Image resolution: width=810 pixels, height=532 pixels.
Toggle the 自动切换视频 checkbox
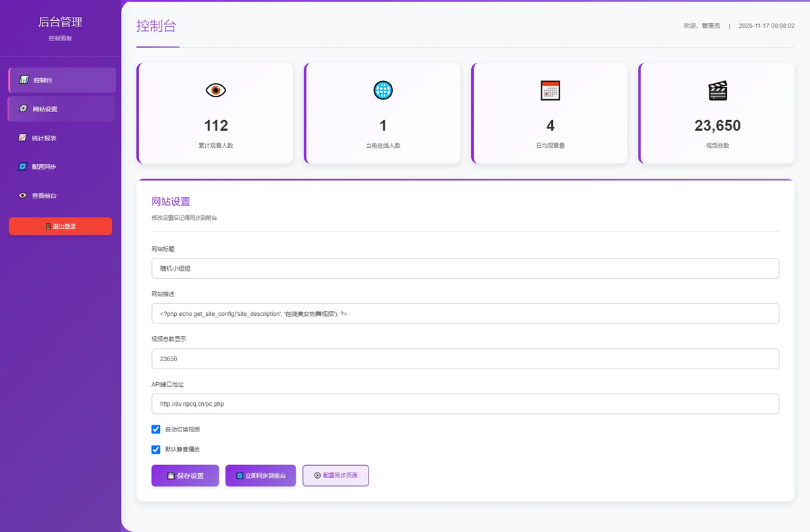pos(156,429)
